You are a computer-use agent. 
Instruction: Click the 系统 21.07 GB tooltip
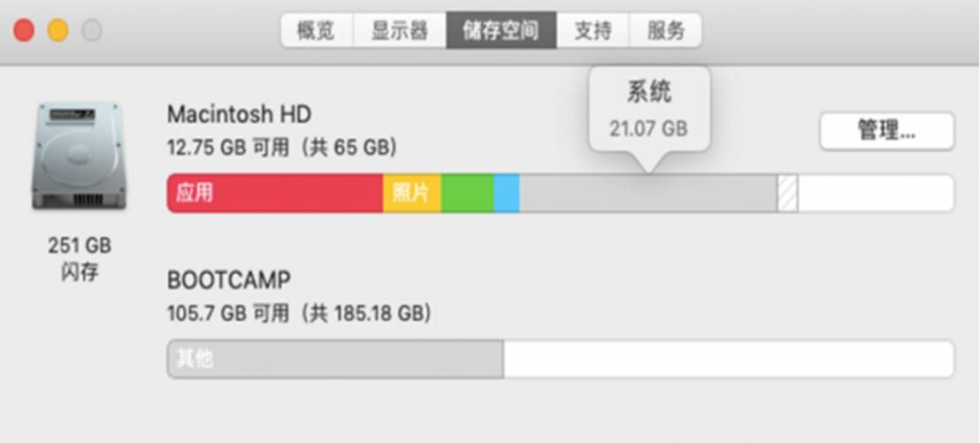pyautogui.click(x=649, y=110)
